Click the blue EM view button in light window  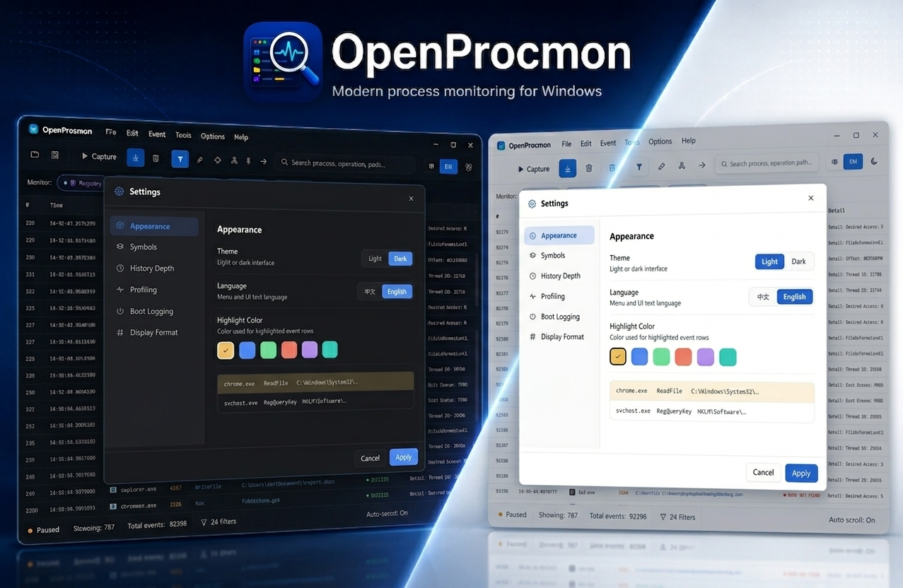pyautogui.click(x=854, y=162)
